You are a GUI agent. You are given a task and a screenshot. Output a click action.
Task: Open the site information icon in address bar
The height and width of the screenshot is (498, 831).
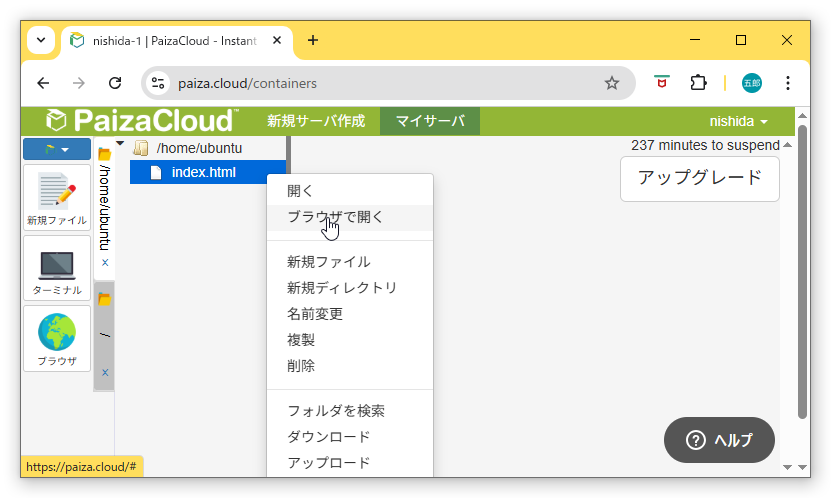(158, 83)
